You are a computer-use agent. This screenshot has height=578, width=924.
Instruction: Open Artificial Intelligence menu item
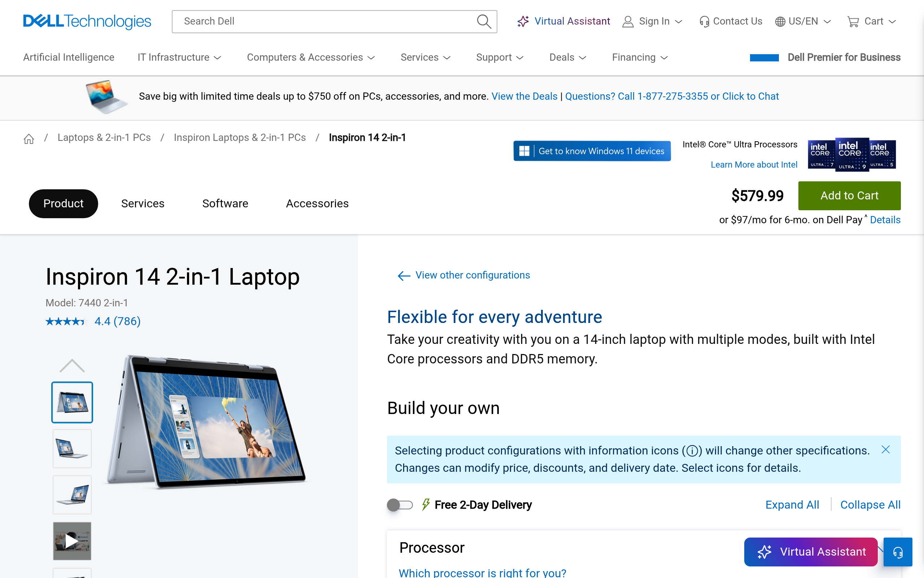click(x=69, y=57)
